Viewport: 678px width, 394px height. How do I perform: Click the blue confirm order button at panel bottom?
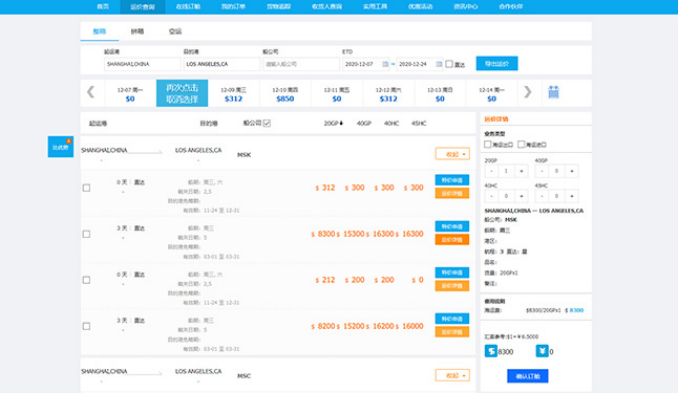tap(528, 376)
